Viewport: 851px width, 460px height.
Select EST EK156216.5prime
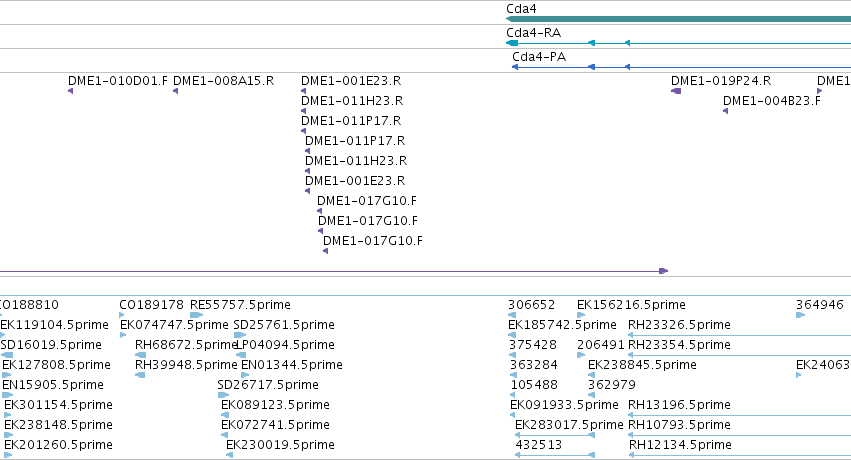(631, 305)
